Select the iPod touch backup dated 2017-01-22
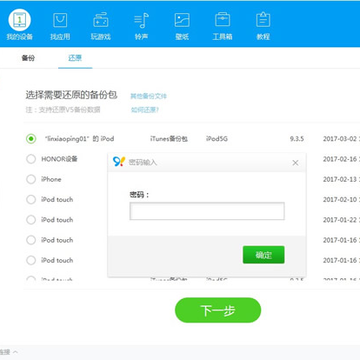This screenshot has height=360, width=360. (31, 220)
